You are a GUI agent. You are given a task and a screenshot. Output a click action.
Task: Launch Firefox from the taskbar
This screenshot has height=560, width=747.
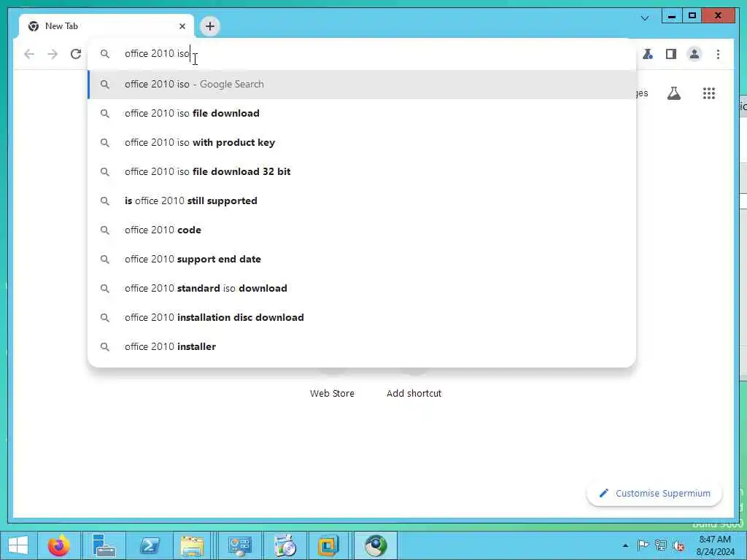click(58, 545)
